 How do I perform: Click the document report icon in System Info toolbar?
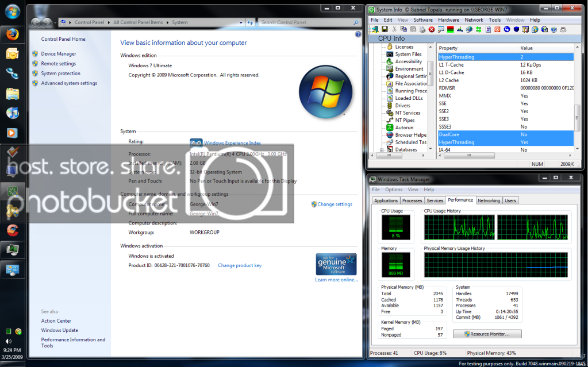488,29
